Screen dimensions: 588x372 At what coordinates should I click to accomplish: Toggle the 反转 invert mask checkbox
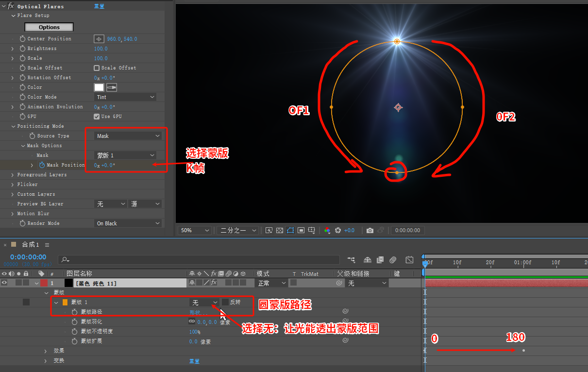(x=225, y=302)
